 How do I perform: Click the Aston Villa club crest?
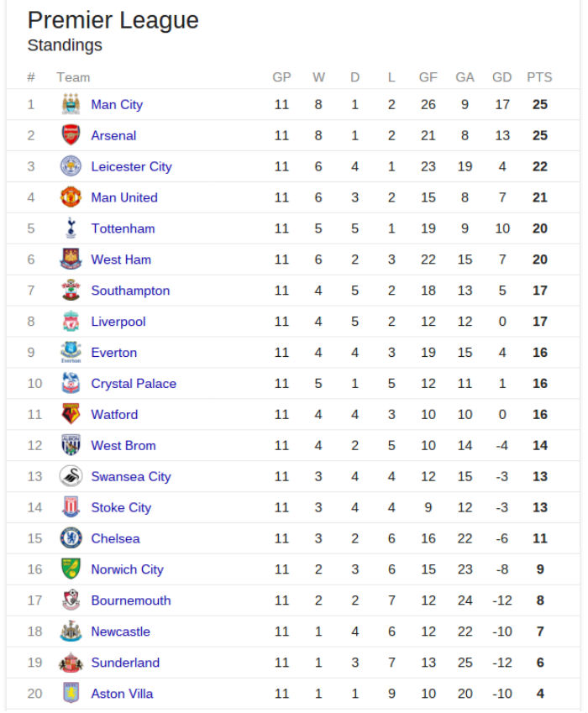tap(71, 694)
